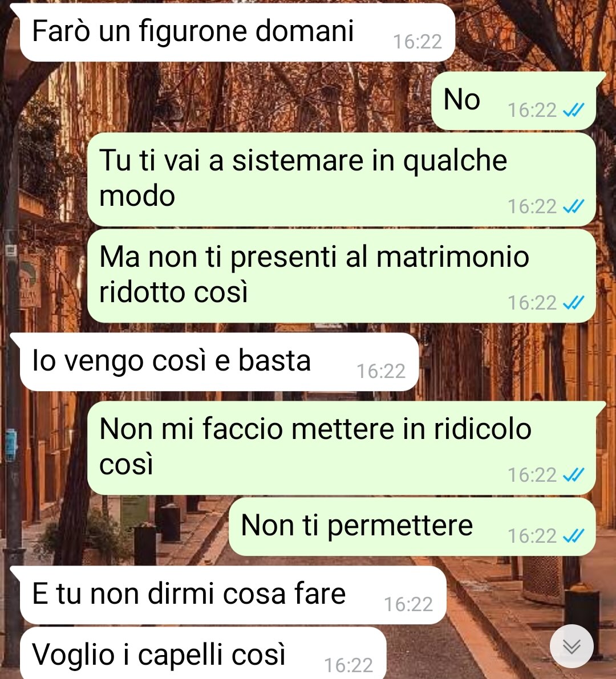Tap the 16:22 timestamp on 'Farò un figurone' message
This screenshot has width=616, height=679.
point(417,42)
